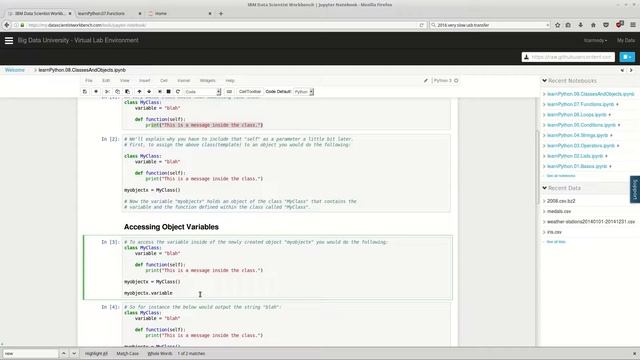Viewport: 640px width, 360px height.
Task: Find previous match with up arrow
Action: (63, 353)
